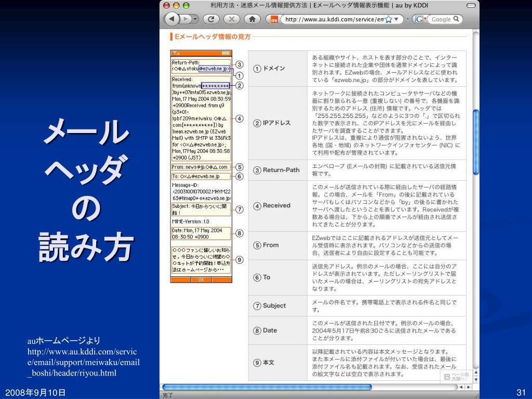Image resolution: width=532 pixels, height=399 pixels.
Task: Click the vertical scrollbar down arrow
Action: pyautogui.click(x=476, y=379)
